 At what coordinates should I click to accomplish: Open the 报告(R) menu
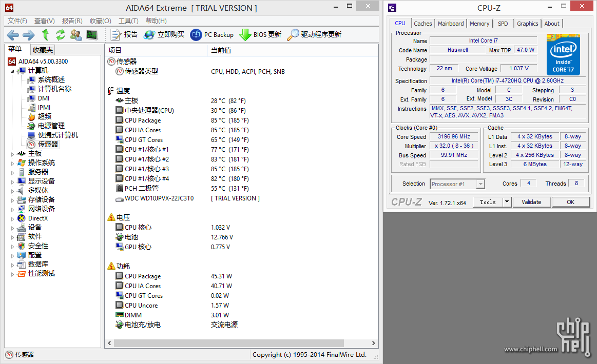point(72,21)
